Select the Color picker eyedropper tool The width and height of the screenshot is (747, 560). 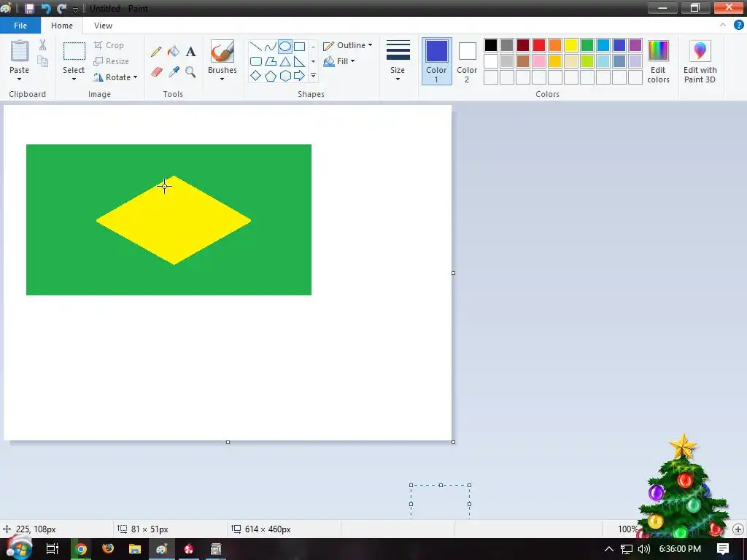[x=174, y=72]
